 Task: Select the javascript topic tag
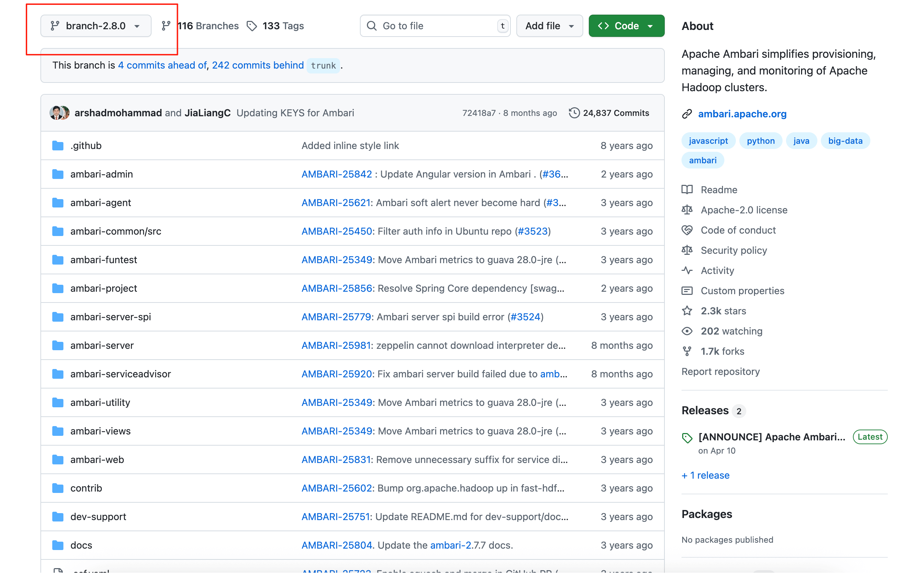708,141
